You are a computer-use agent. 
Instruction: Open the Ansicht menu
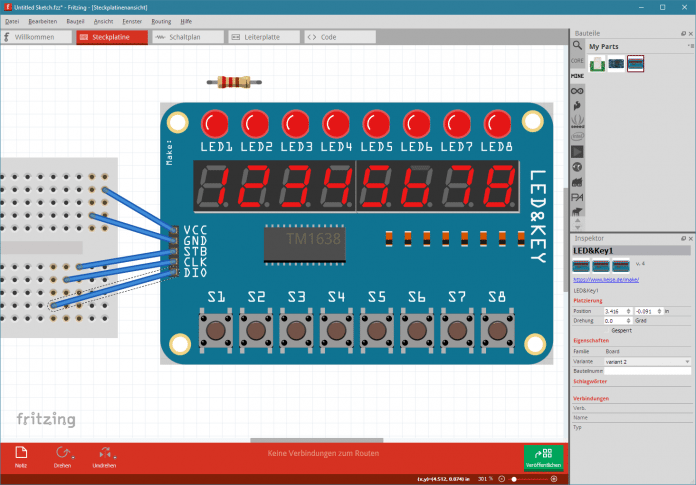pyautogui.click(x=103, y=21)
